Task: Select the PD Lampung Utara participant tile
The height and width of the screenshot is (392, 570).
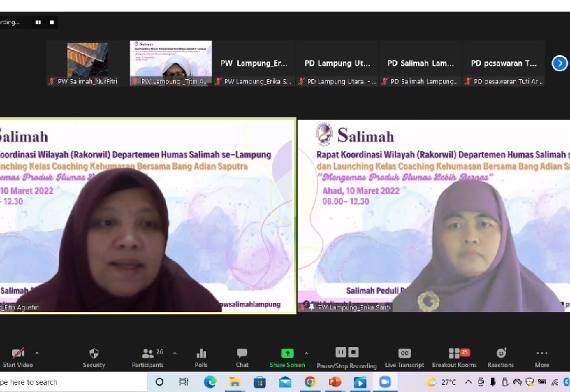Action: (x=337, y=63)
